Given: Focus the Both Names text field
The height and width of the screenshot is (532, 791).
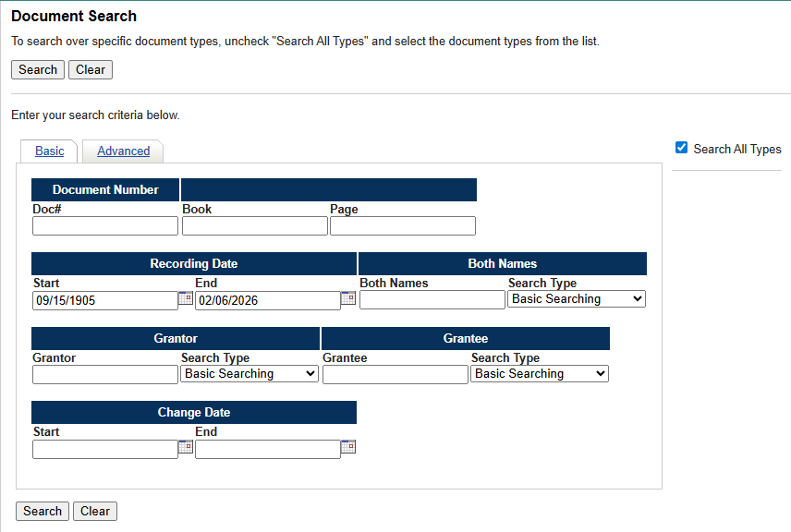Looking at the screenshot, I should point(432,300).
